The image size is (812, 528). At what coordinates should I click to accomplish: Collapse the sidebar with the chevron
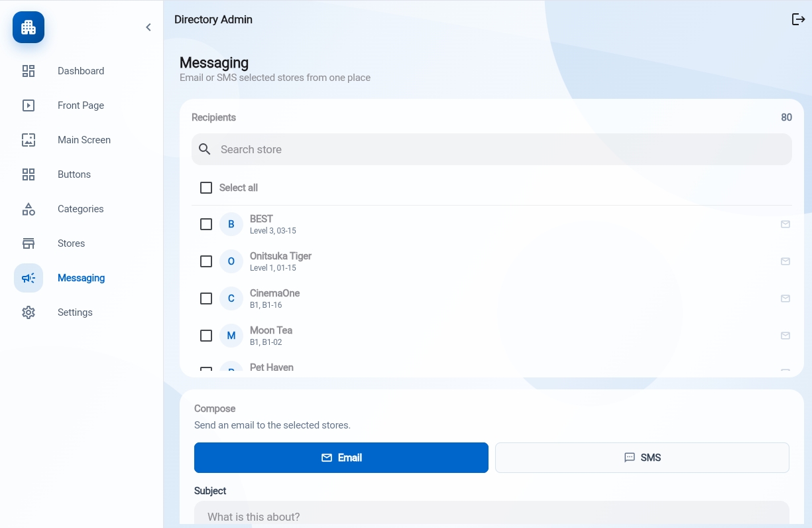148,27
